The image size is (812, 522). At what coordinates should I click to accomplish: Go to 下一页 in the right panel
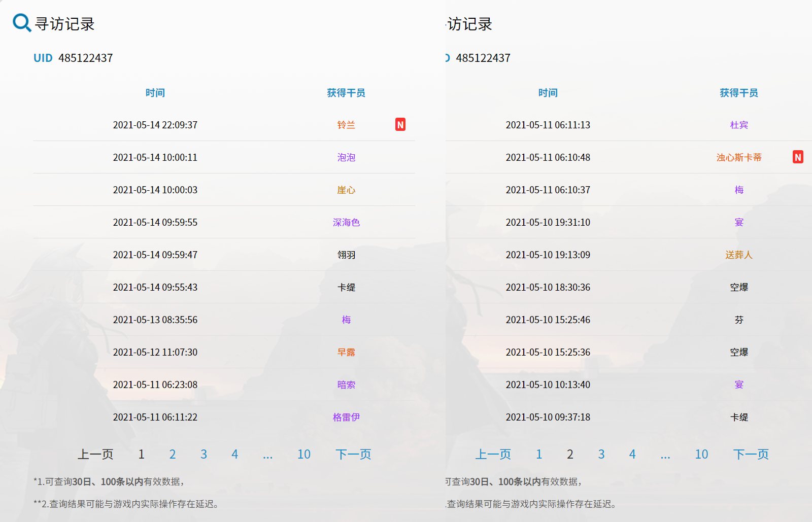click(x=751, y=454)
